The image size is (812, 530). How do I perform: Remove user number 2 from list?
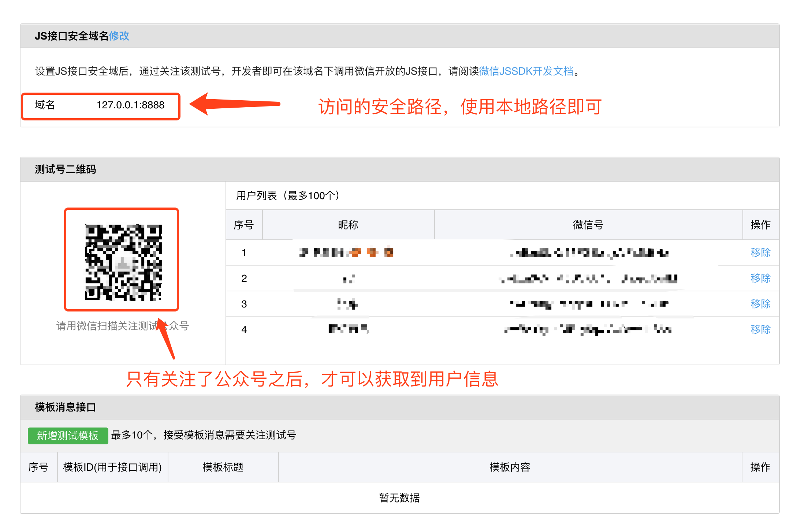760,278
